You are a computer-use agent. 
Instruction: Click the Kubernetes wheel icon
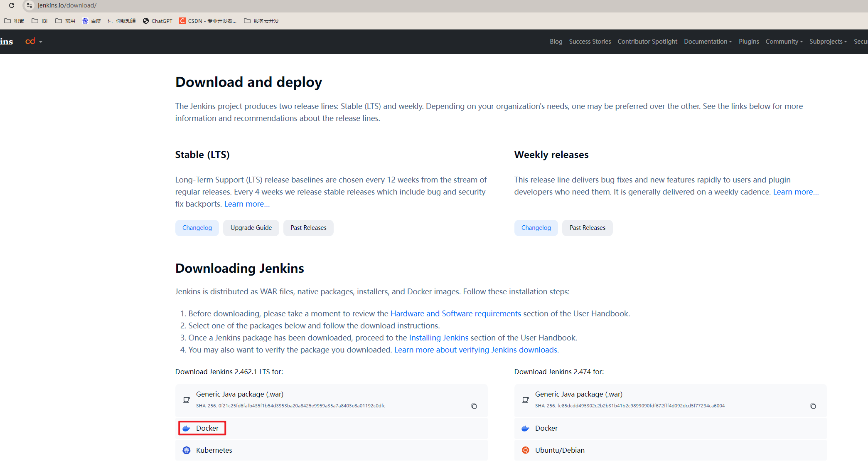(187, 450)
